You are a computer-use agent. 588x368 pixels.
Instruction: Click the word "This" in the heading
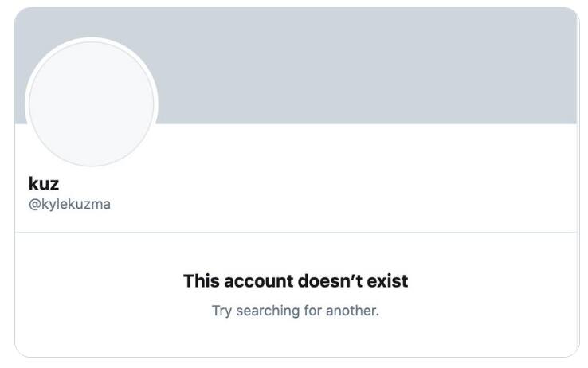point(201,281)
